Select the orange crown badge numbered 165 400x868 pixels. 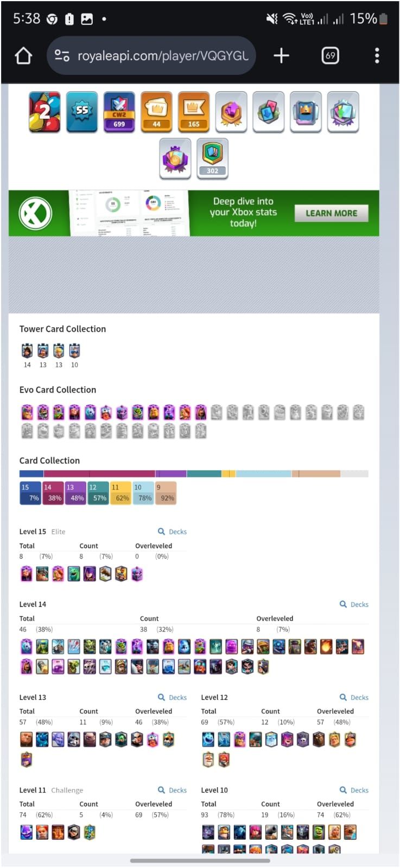(x=194, y=112)
